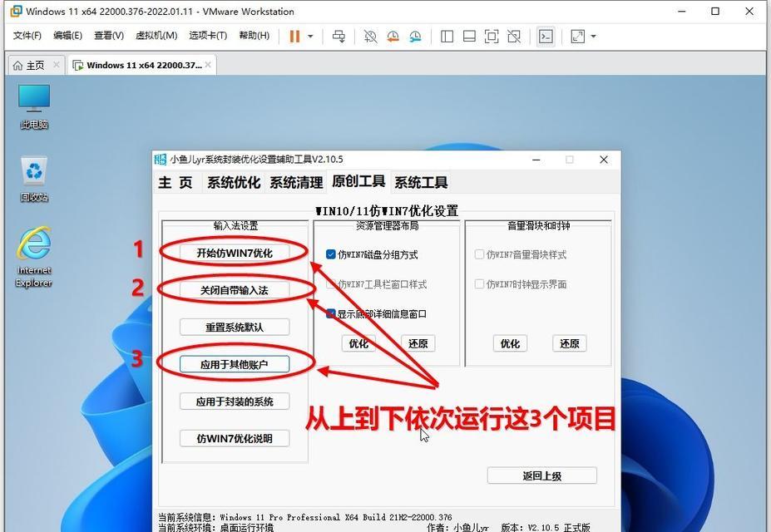The image size is (771, 532).
Task: Toggle the thumbnail bar view icon
Action: pyautogui.click(x=469, y=37)
